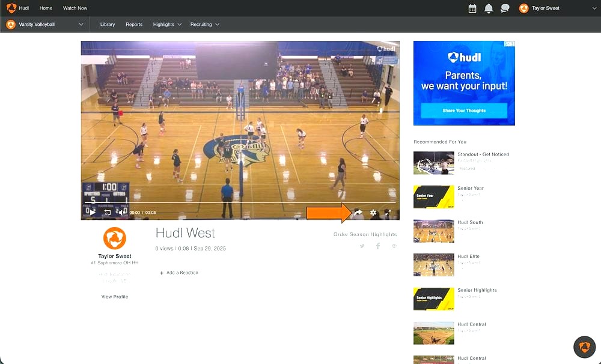Open the Reports tab
This screenshot has width=601, height=364.
pyautogui.click(x=134, y=25)
